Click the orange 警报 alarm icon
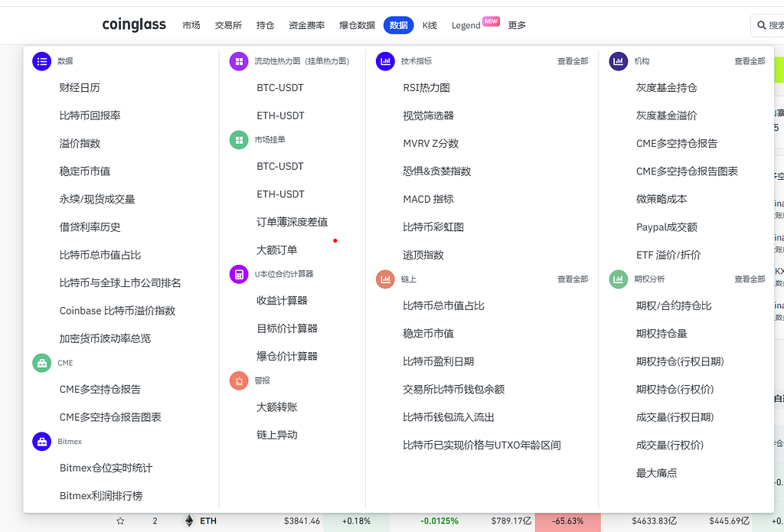The image size is (784, 532). click(x=239, y=380)
